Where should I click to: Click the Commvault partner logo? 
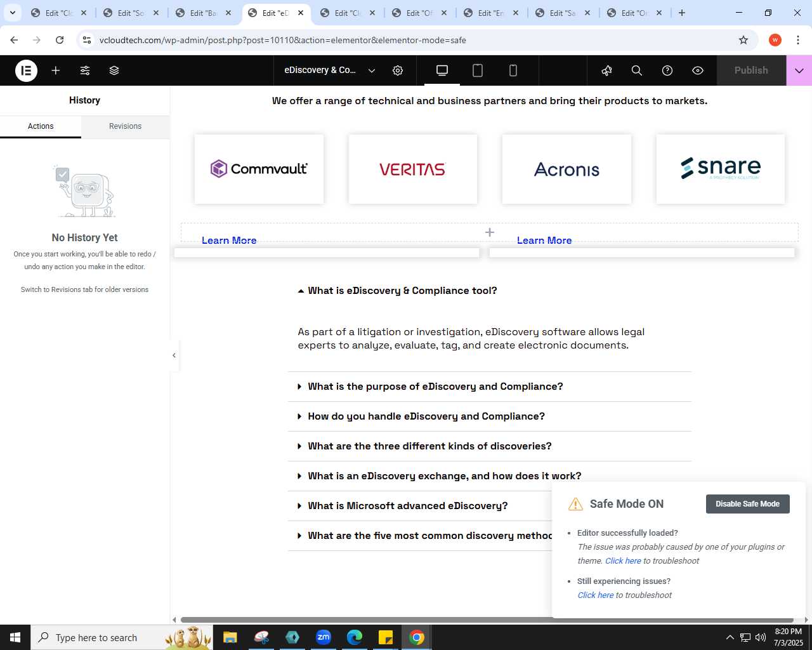click(259, 169)
